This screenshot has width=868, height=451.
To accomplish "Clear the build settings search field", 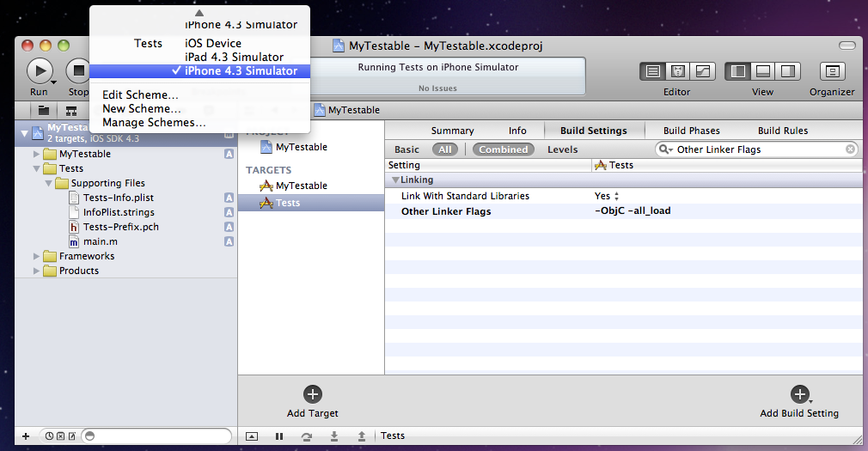I will [850, 149].
